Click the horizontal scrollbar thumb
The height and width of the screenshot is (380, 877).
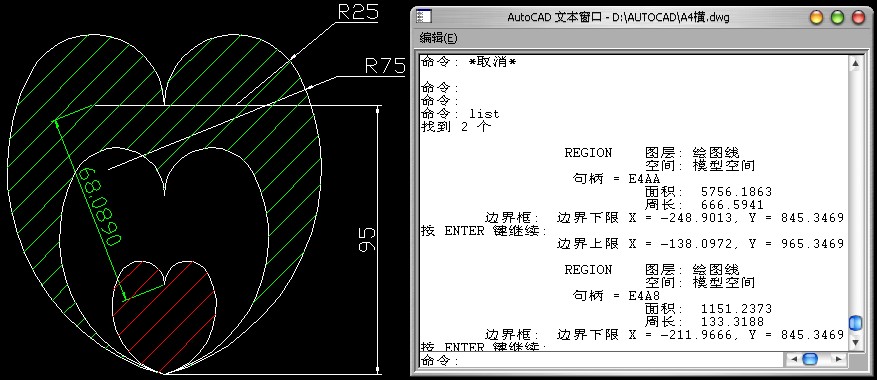pyautogui.click(x=810, y=359)
